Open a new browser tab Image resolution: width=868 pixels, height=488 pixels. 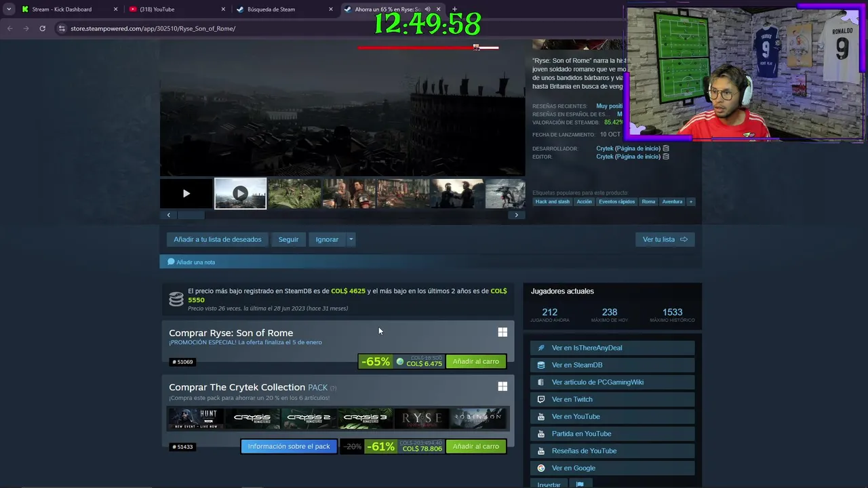(454, 9)
